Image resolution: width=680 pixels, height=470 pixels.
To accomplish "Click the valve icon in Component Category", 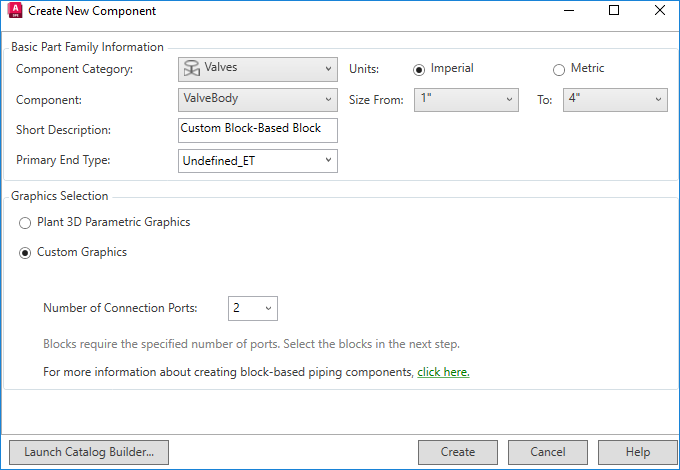I will 191,69.
